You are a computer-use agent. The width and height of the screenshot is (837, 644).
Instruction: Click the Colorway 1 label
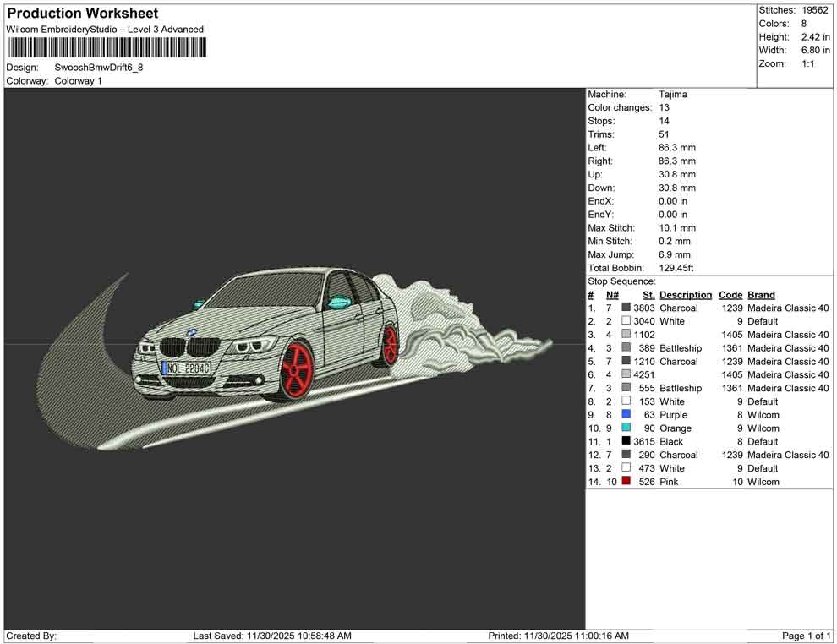pos(77,81)
